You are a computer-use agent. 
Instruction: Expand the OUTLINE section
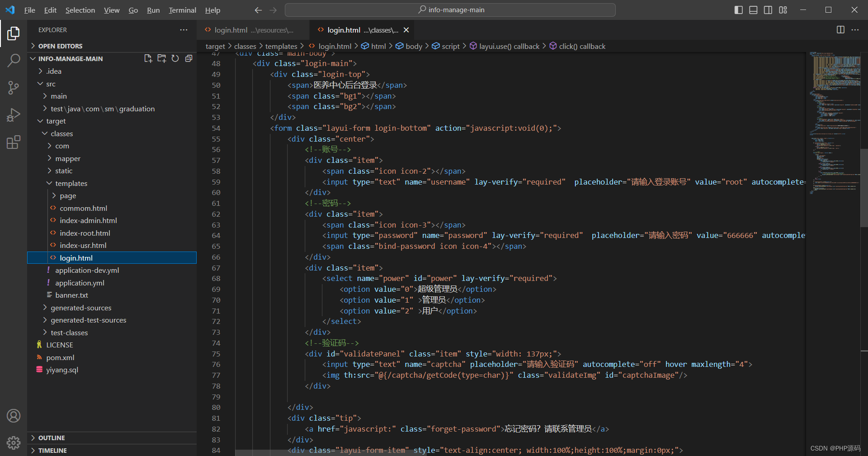(x=112, y=438)
